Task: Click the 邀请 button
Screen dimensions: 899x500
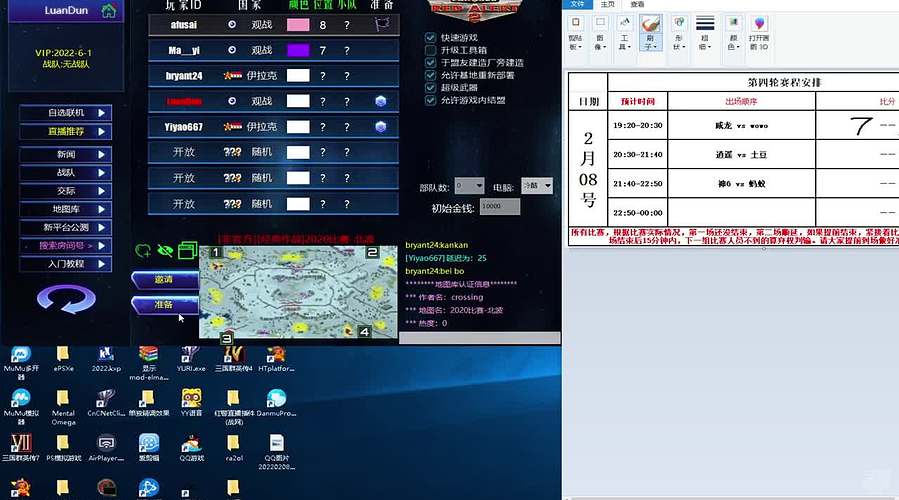Action: (x=164, y=279)
